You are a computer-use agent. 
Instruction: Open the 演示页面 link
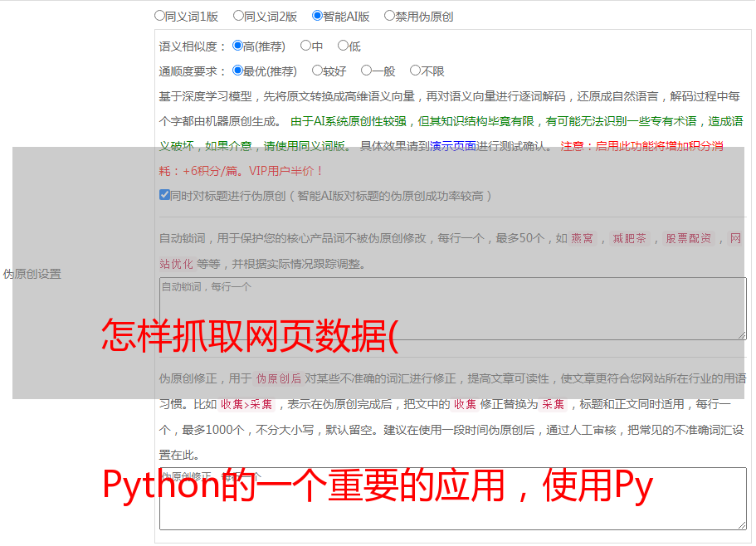point(453,146)
